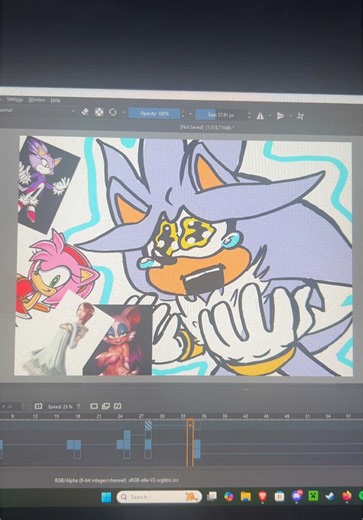Screen dimensions: 363x520
Task: Jump to frame 54 in ruler
Action: pos(328,416)
